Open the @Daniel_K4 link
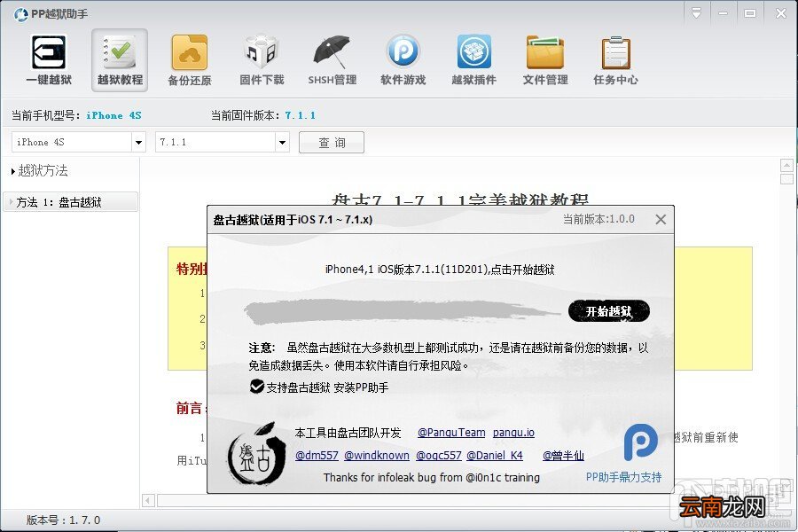This screenshot has width=798, height=532. 495,456
